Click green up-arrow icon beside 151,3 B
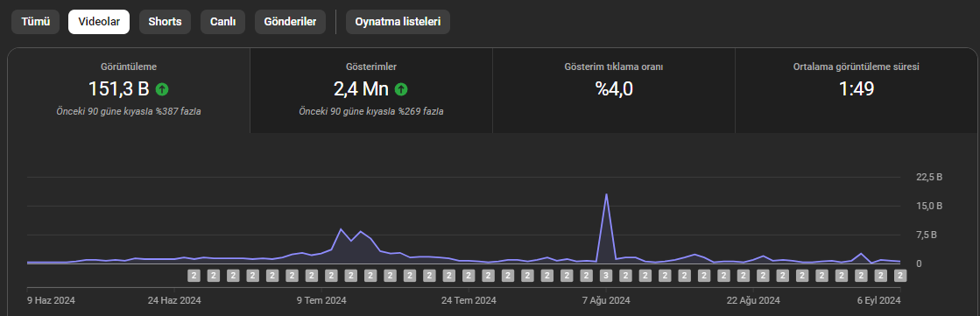 tap(162, 89)
